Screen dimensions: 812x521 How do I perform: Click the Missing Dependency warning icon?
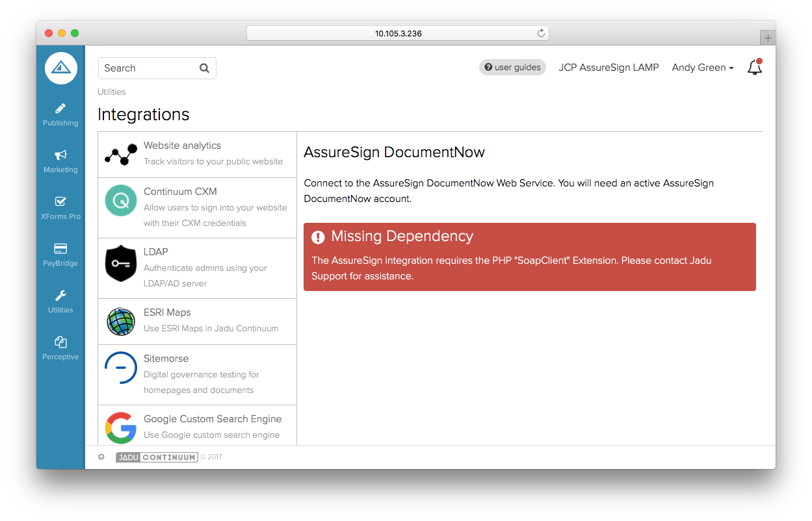point(318,237)
